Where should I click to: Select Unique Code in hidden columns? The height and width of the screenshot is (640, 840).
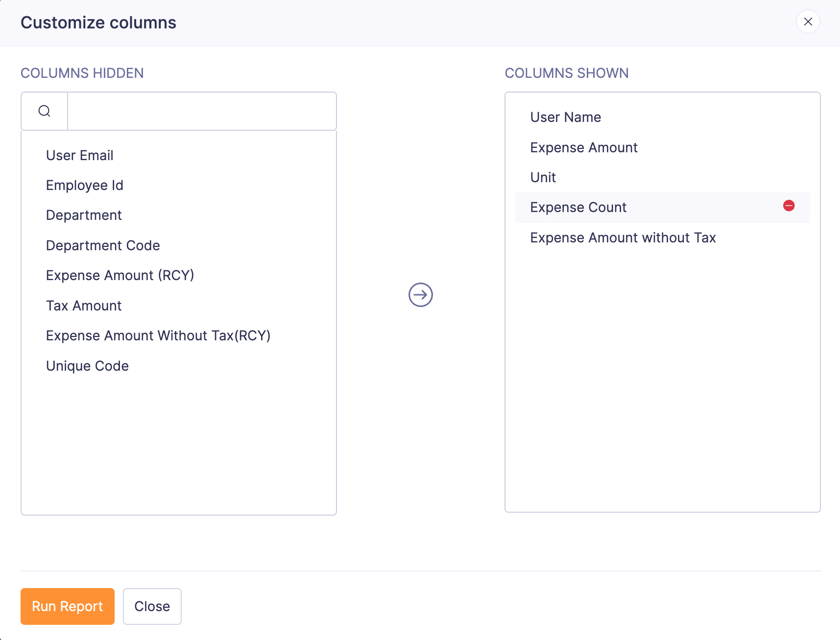coord(87,365)
